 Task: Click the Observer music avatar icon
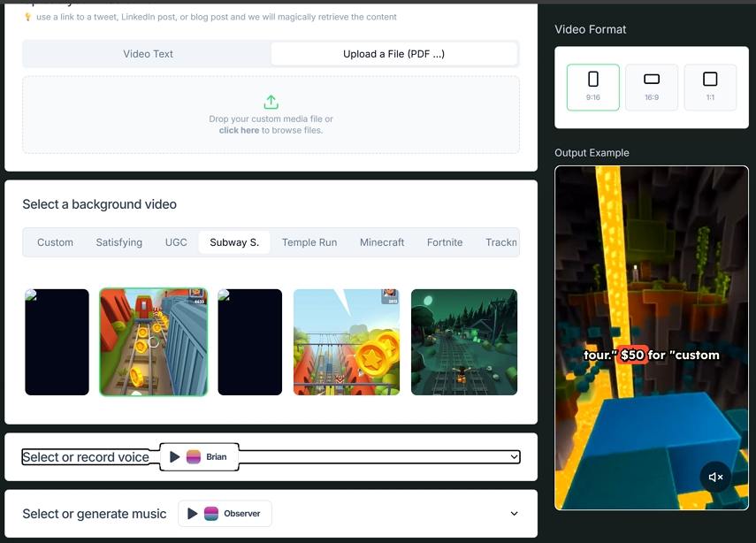tap(212, 513)
